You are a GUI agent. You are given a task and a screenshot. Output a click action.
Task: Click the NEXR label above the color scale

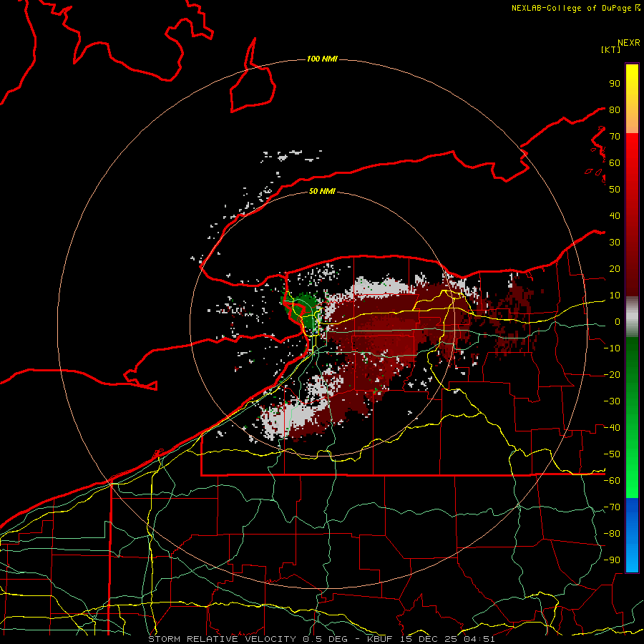pos(629,43)
